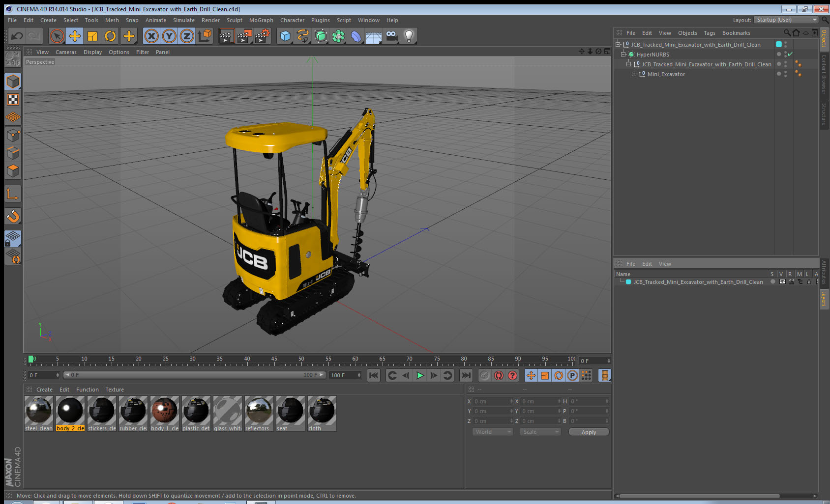Image resolution: width=830 pixels, height=504 pixels.
Task: Open the deformer bend icon
Action: click(356, 36)
